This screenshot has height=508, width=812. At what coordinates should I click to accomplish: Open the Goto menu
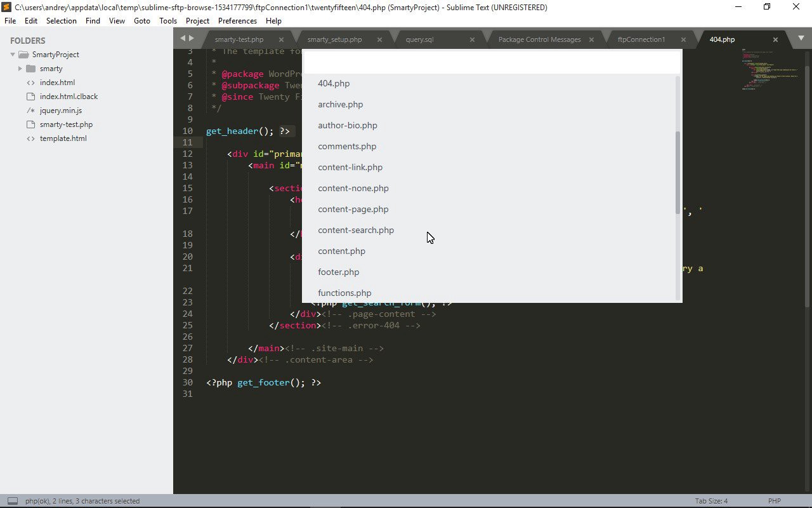click(142, 21)
